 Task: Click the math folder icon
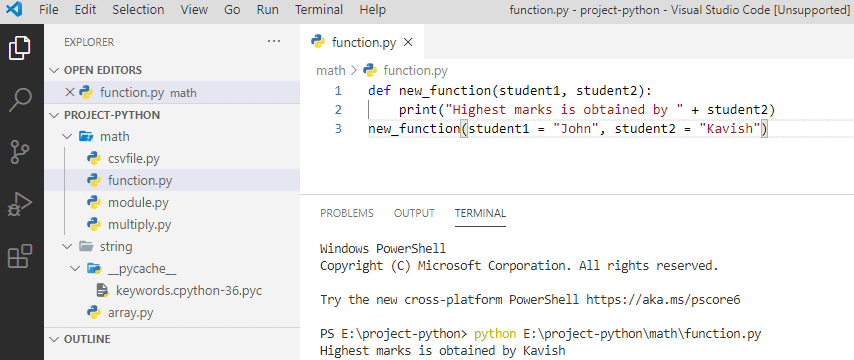click(x=86, y=136)
